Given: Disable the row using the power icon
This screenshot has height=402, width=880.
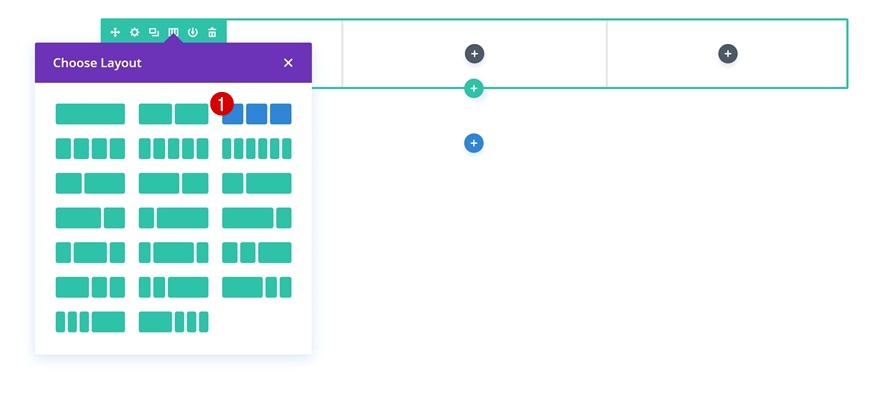Looking at the screenshot, I should click(x=193, y=32).
